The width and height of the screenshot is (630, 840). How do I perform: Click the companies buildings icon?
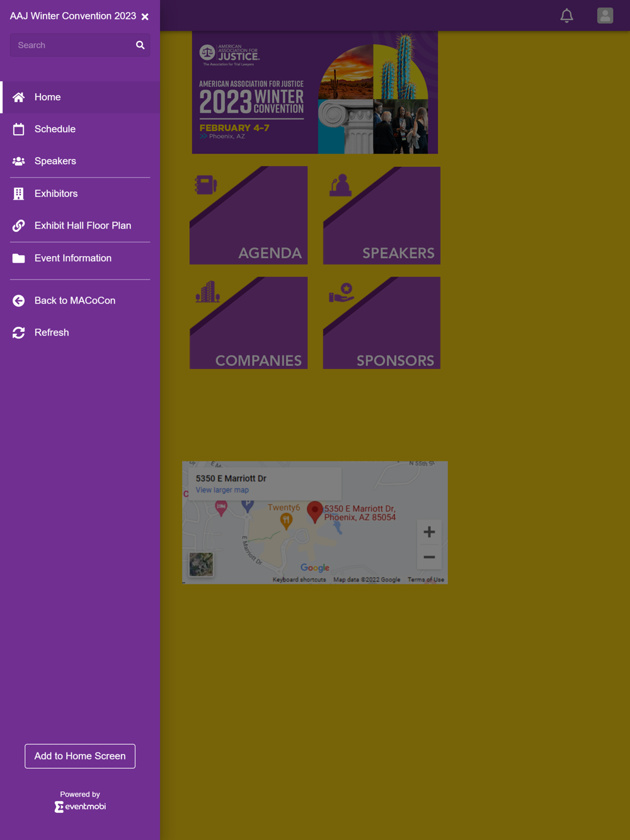pyautogui.click(x=207, y=292)
